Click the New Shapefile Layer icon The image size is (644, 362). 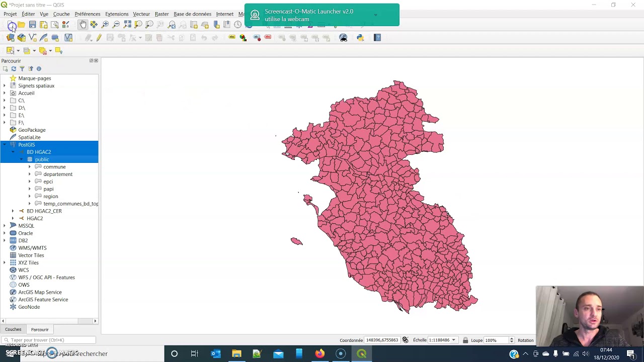click(x=33, y=38)
